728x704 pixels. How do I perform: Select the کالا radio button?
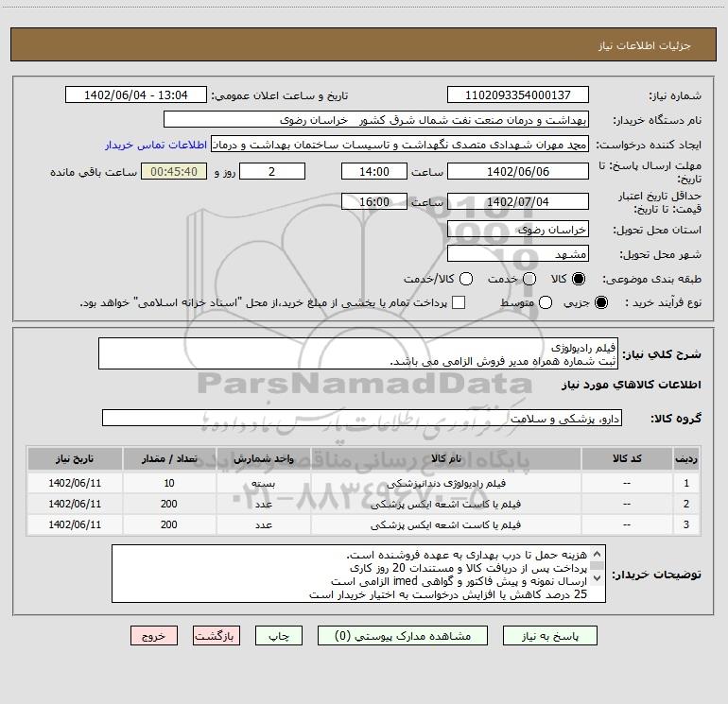pos(579,279)
